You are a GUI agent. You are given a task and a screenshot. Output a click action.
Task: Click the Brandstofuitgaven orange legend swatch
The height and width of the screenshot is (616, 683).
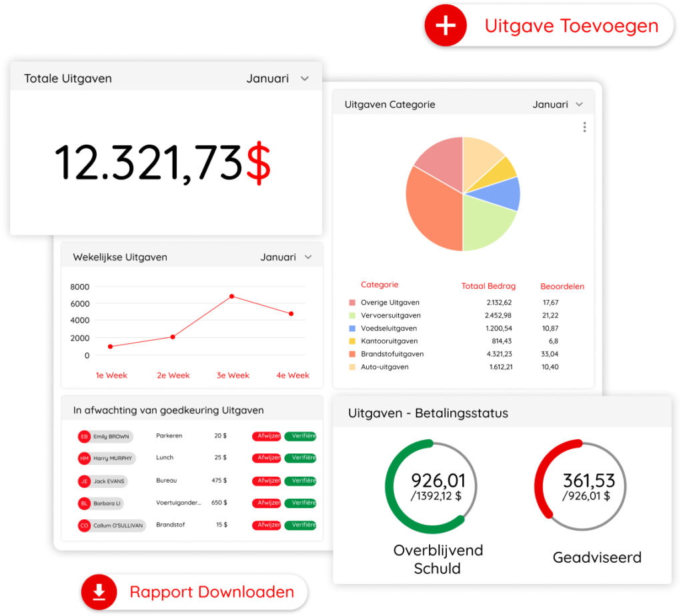pos(352,354)
